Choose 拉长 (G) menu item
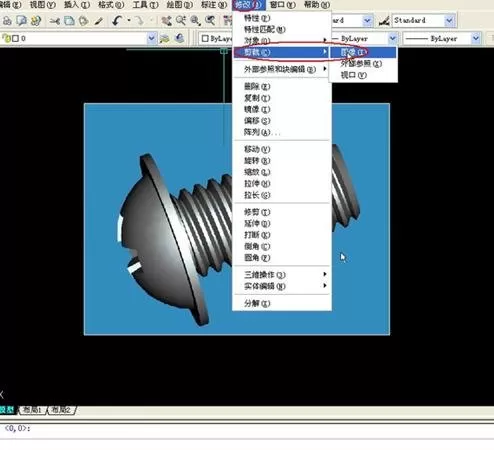The height and width of the screenshot is (450, 494). (282, 195)
